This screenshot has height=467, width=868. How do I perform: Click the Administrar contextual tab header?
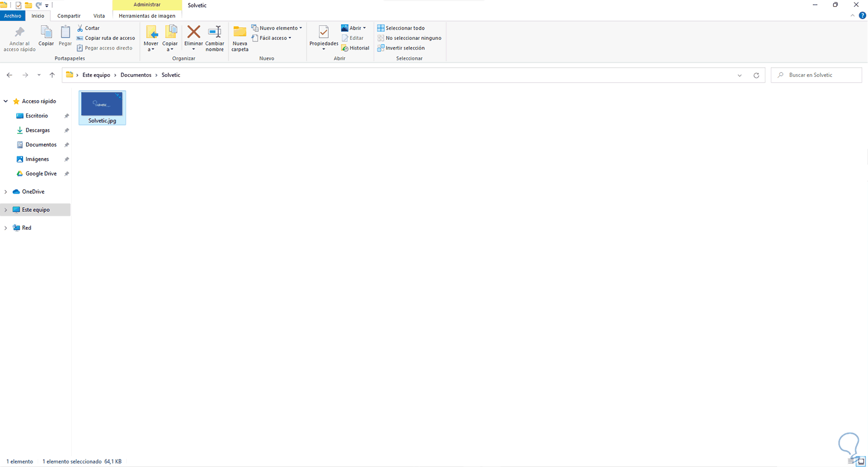click(147, 5)
